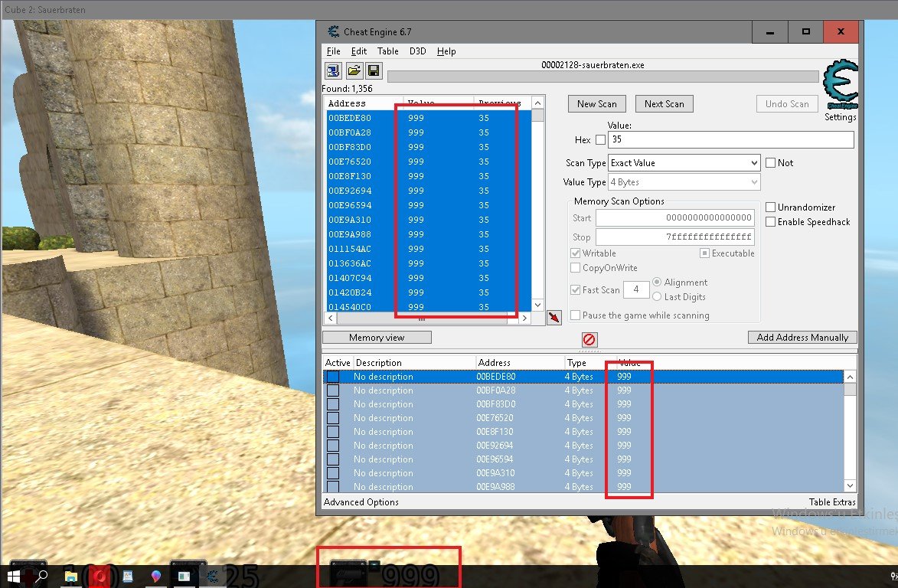This screenshot has height=588, width=898.
Task: Click the document app icon in taskbar
Action: (x=128, y=577)
